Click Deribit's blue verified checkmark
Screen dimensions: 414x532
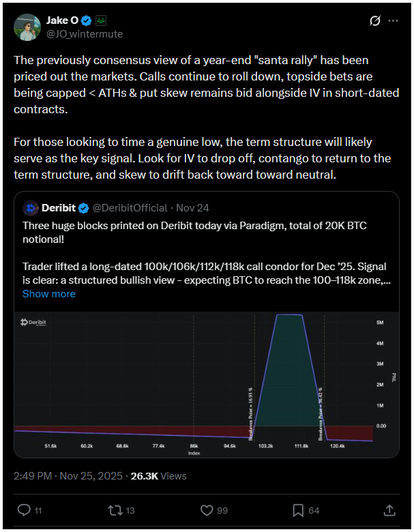[x=83, y=207]
